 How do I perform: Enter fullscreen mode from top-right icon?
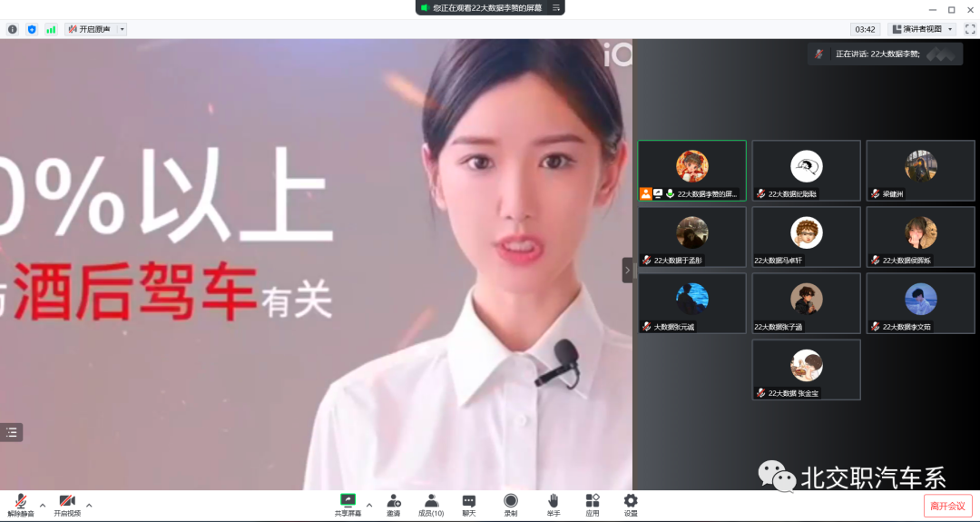(x=970, y=29)
